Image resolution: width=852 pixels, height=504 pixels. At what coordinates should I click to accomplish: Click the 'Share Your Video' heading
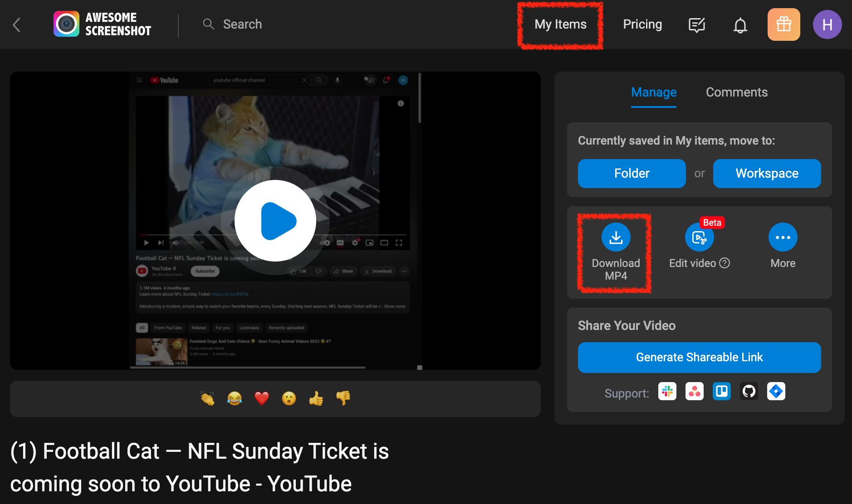627,325
